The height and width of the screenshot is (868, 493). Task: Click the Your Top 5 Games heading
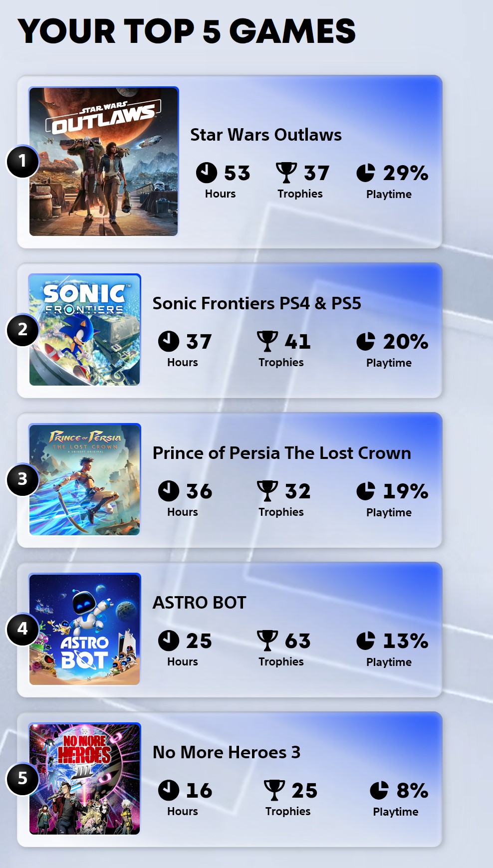(187, 31)
